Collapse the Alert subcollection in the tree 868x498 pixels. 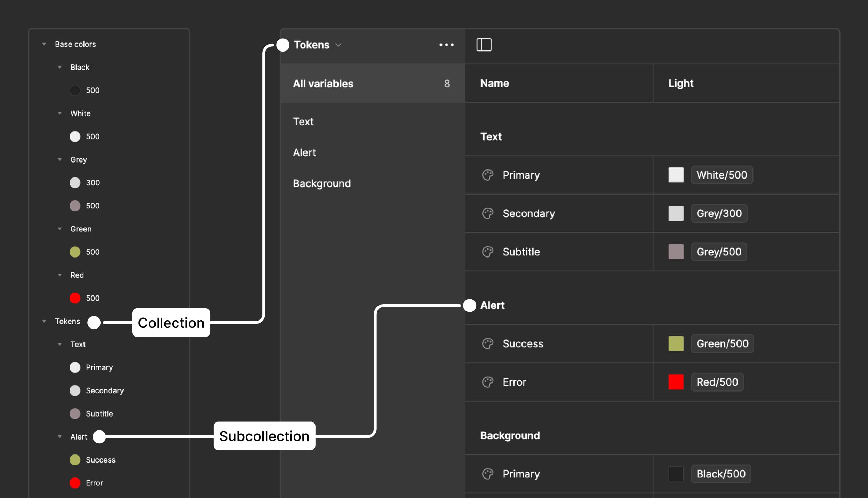60,436
